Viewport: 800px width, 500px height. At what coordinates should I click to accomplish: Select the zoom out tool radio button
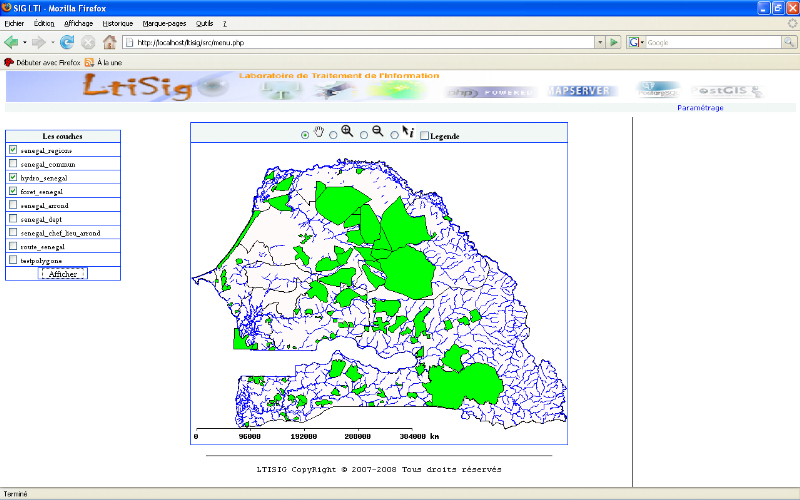pyautogui.click(x=364, y=135)
